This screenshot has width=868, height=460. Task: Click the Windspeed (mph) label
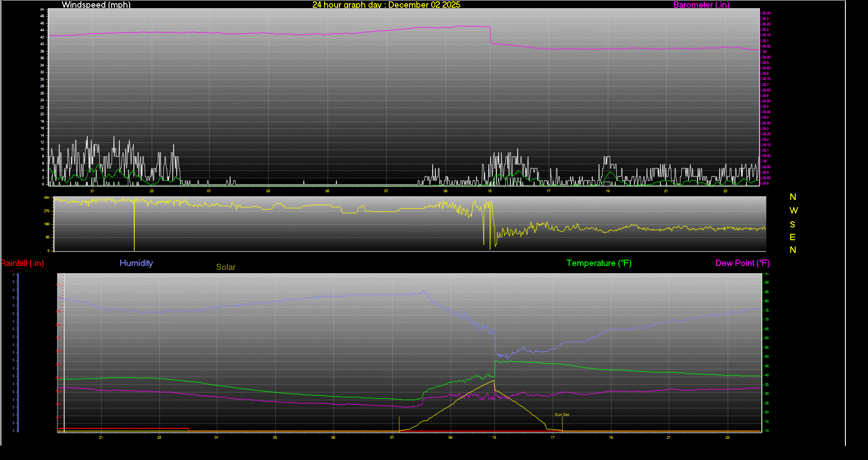(x=96, y=5)
